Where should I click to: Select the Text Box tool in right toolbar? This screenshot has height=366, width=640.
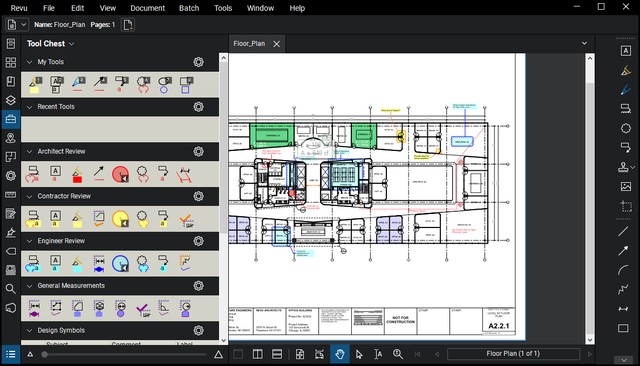coord(626,51)
